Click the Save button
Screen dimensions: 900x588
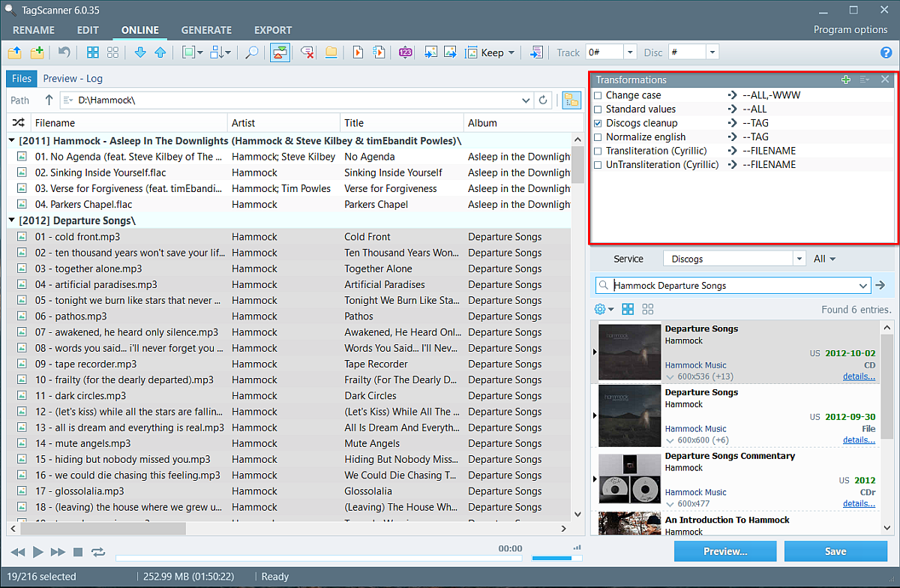tap(835, 551)
